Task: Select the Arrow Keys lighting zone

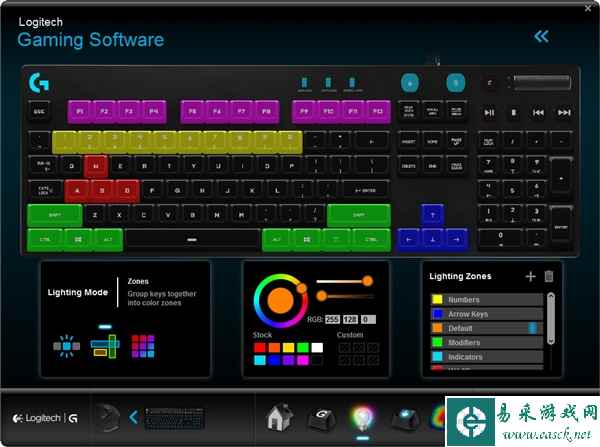Action: pyautogui.click(x=487, y=314)
